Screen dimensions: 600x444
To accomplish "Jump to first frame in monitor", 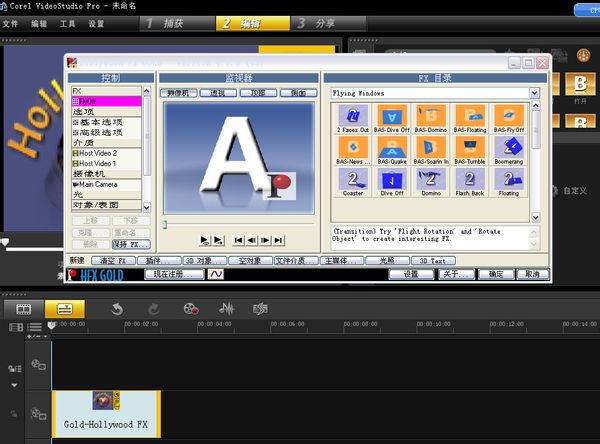I will (x=238, y=240).
